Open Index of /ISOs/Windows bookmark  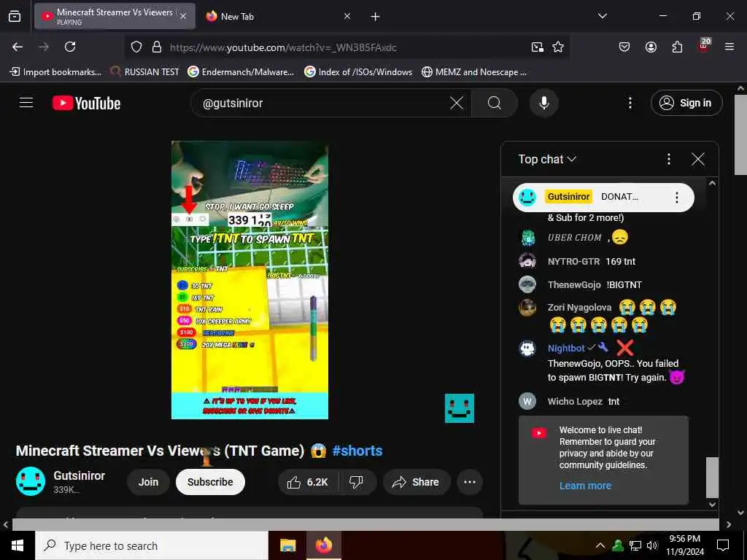(x=358, y=72)
